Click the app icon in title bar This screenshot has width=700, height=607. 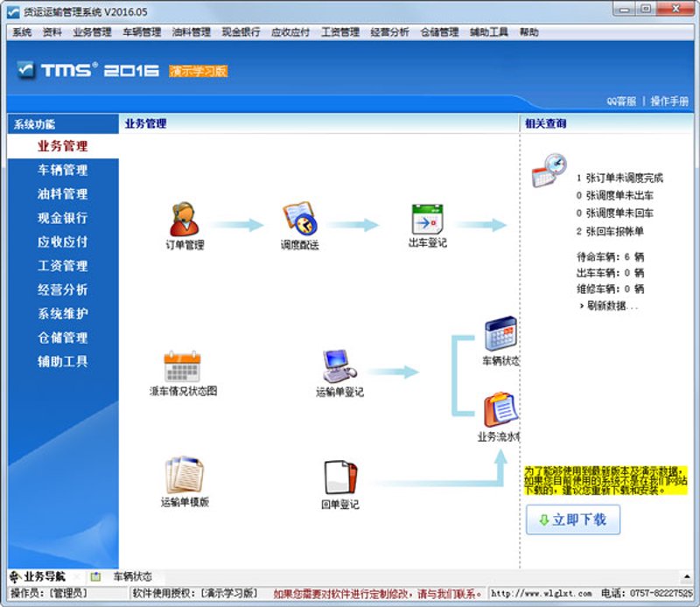tap(13, 12)
